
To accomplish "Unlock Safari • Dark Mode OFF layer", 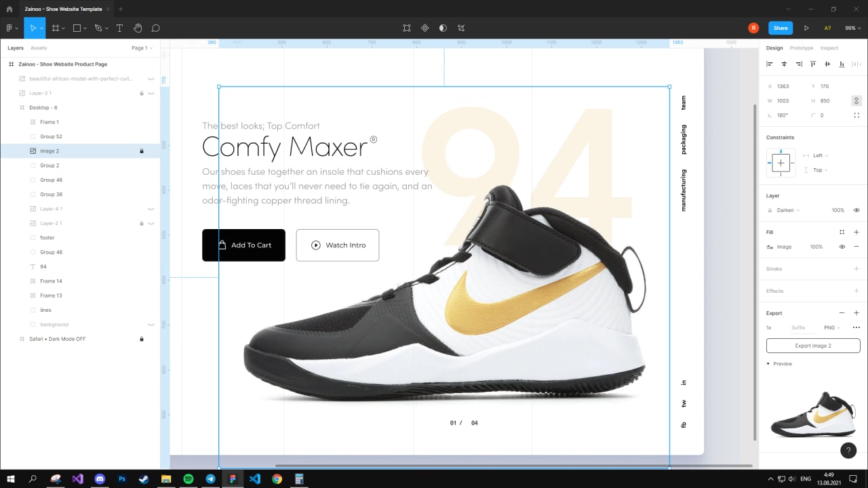I will (x=141, y=339).
